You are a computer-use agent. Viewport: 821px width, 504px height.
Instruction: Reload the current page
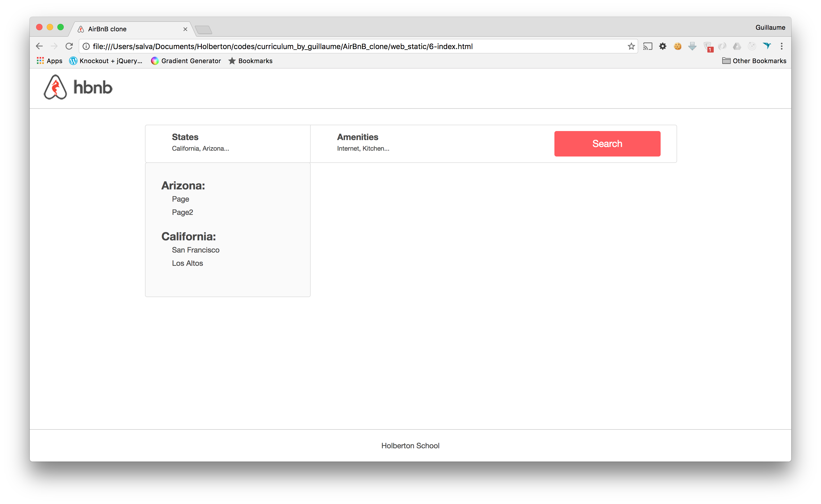coord(69,46)
